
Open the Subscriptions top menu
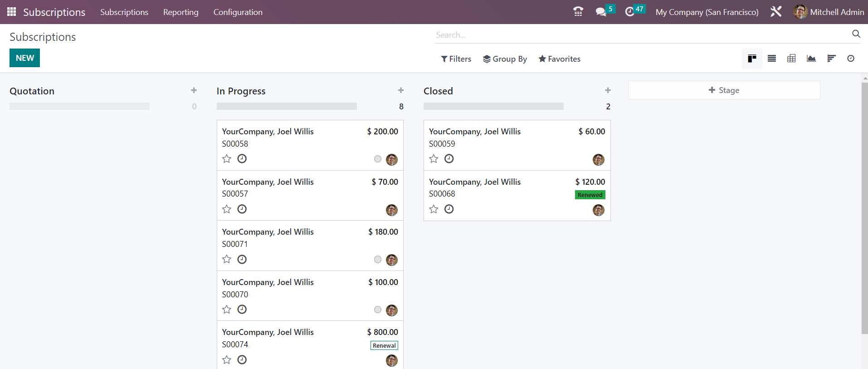point(124,12)
